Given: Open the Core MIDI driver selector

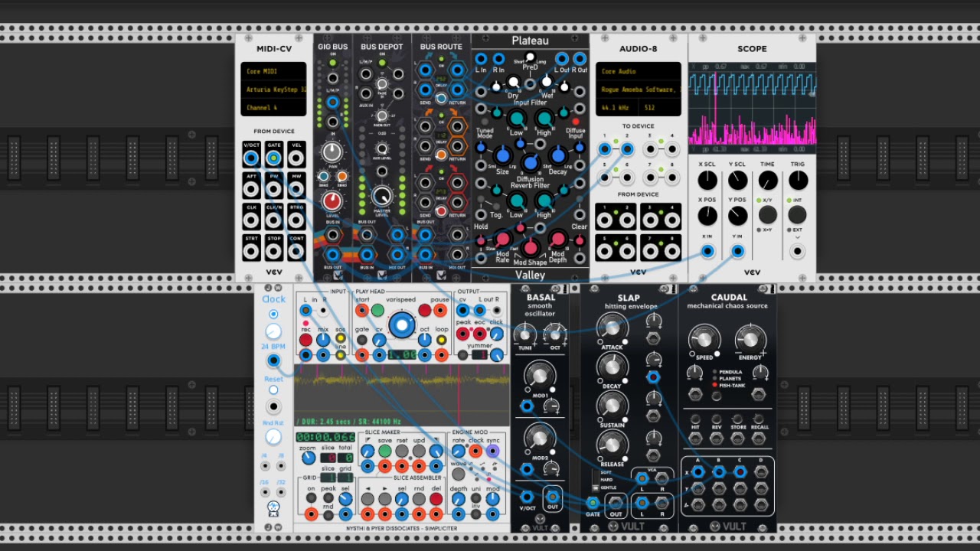Looking at the screenshot, I should [x=273, y=71].
